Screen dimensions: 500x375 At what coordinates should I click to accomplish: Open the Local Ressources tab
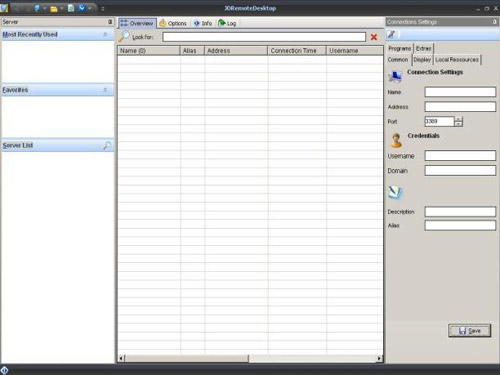coord(457,60)
